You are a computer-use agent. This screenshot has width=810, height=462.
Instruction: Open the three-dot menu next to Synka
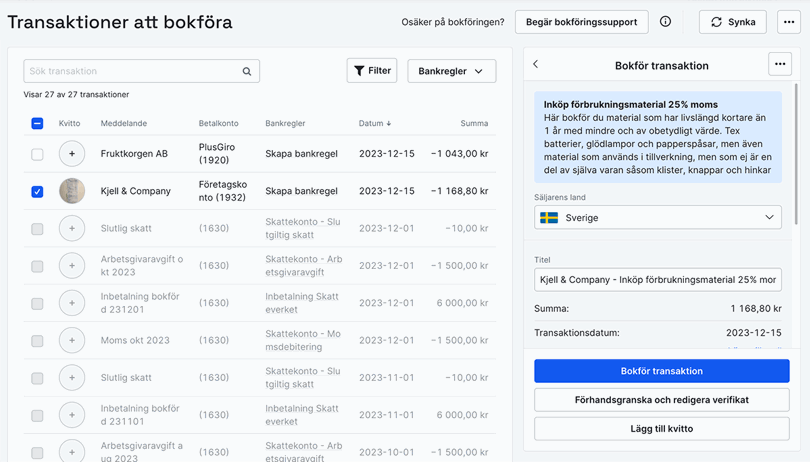tap(789, 22)
